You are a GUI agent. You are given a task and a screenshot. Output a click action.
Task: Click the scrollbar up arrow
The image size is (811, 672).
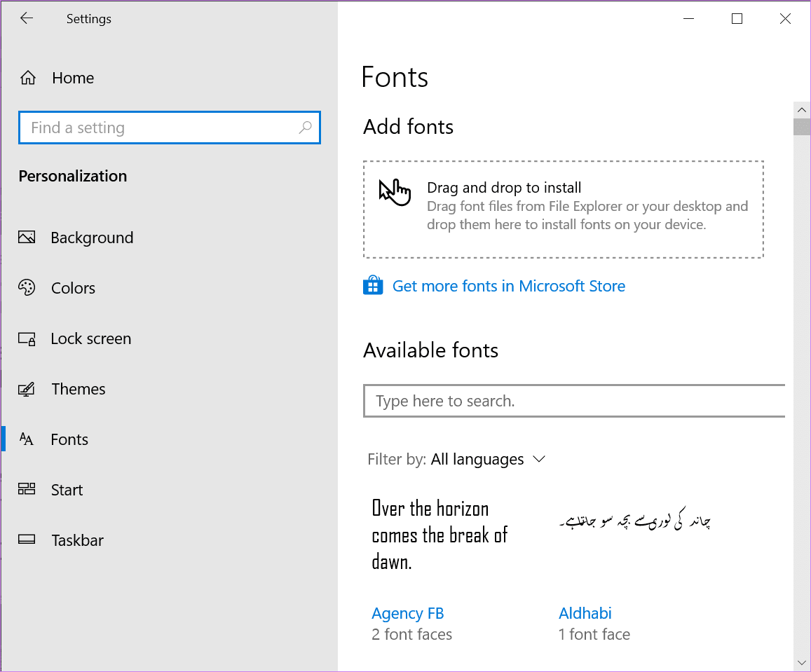[802, 109]
